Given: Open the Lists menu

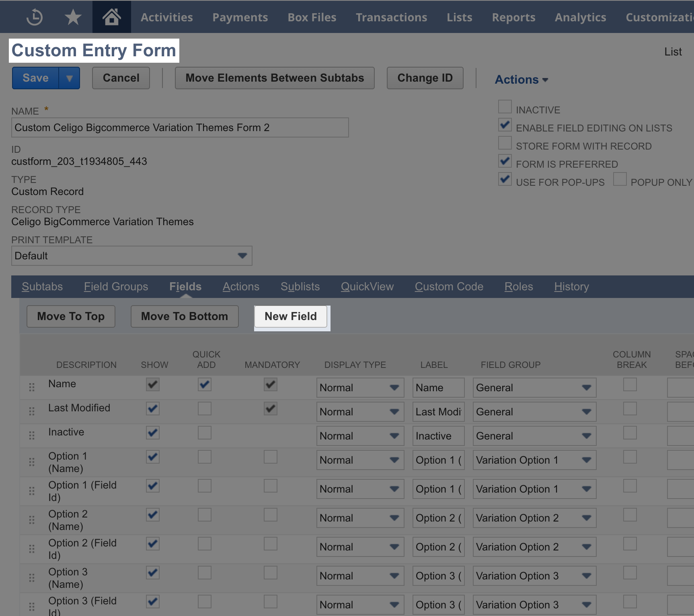Looking at the screenshot, I should [460, 17].
